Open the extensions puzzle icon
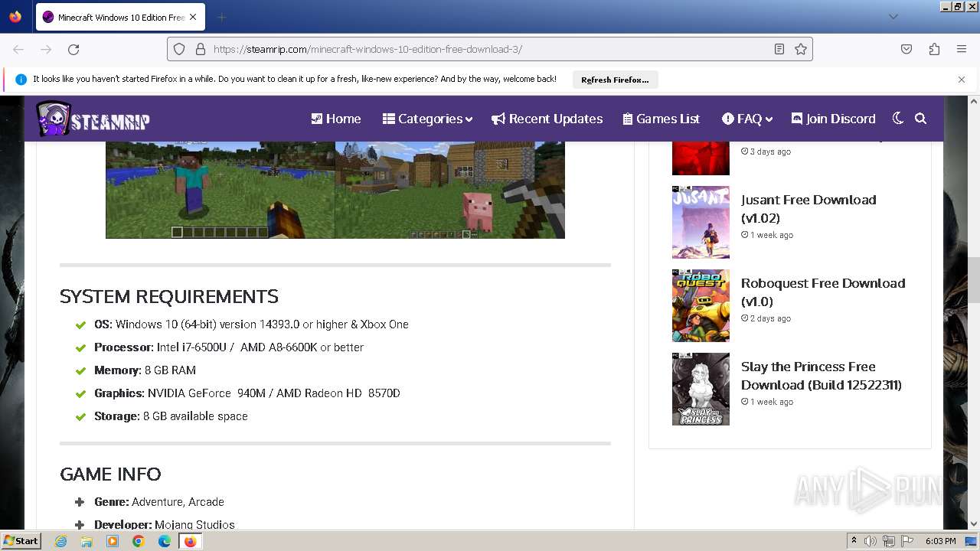 click(x=934, y=49)
